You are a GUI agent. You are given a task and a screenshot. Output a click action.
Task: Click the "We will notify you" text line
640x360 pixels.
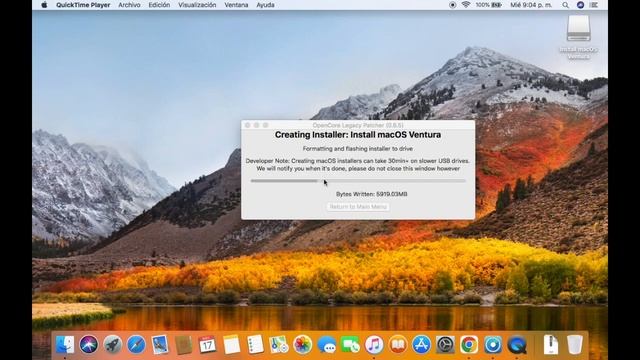pyautogui.click(x=358, y=169)
